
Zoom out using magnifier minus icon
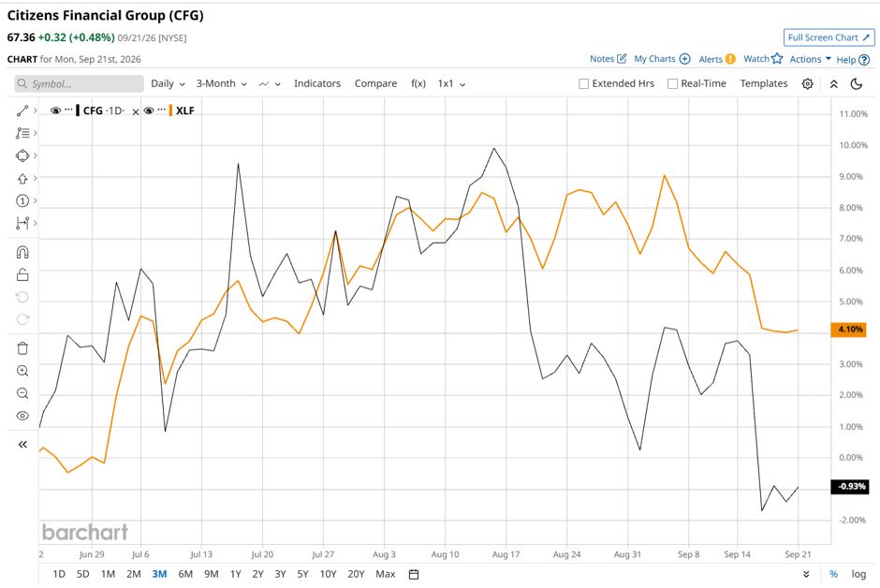click(x=22, y=393)
